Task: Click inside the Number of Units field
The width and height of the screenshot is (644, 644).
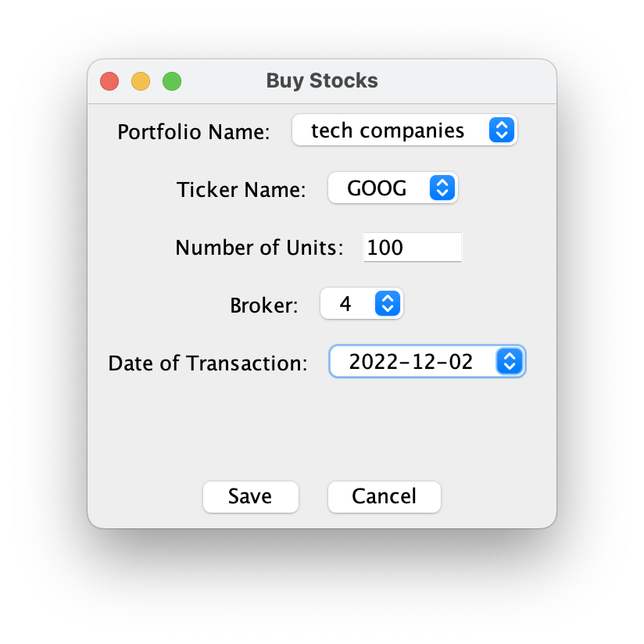Action: click(x=412, y=247)
